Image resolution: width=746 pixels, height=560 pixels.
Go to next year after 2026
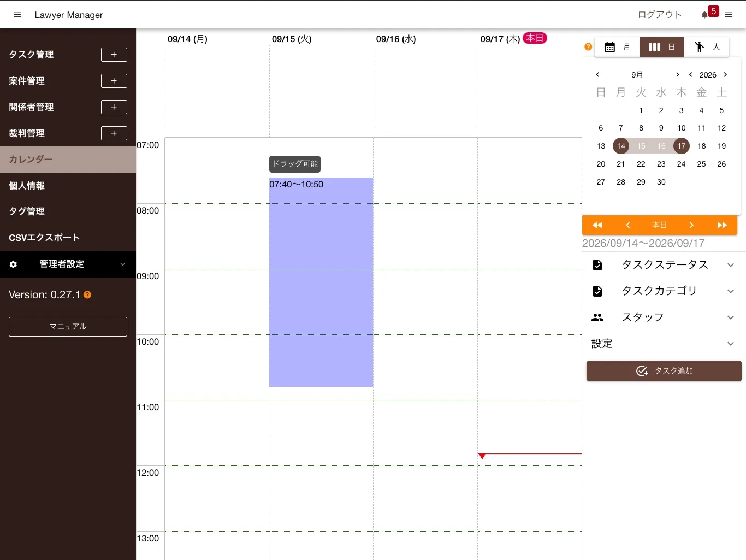click(725, 75)
